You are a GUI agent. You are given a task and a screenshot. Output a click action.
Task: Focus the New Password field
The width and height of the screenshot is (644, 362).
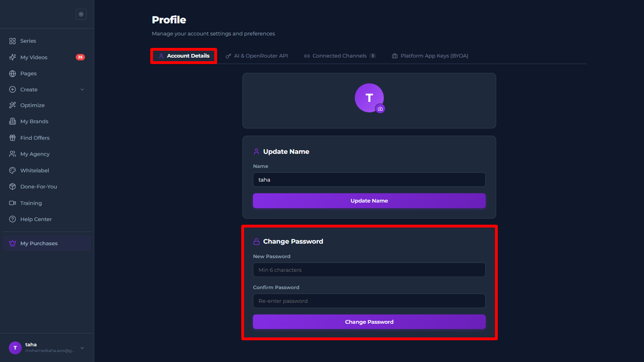tap(369, 270)
